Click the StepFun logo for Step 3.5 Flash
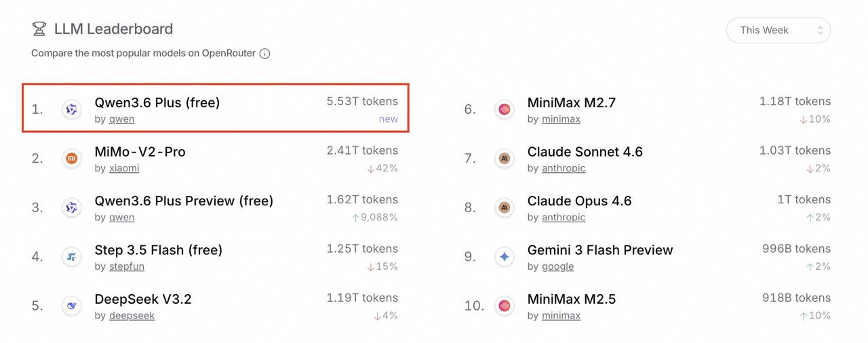868x343 pixels. [71, 257]
